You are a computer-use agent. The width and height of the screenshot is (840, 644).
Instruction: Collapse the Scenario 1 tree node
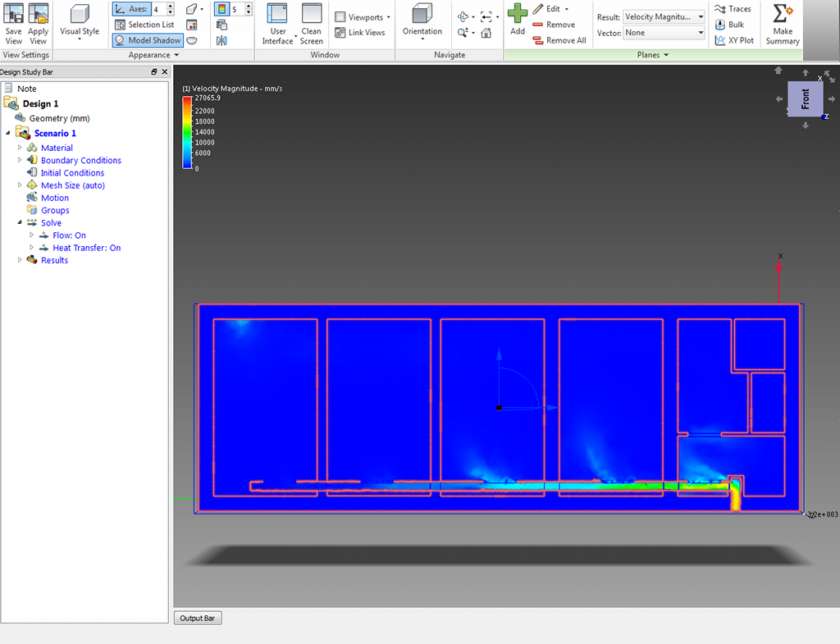8,133
